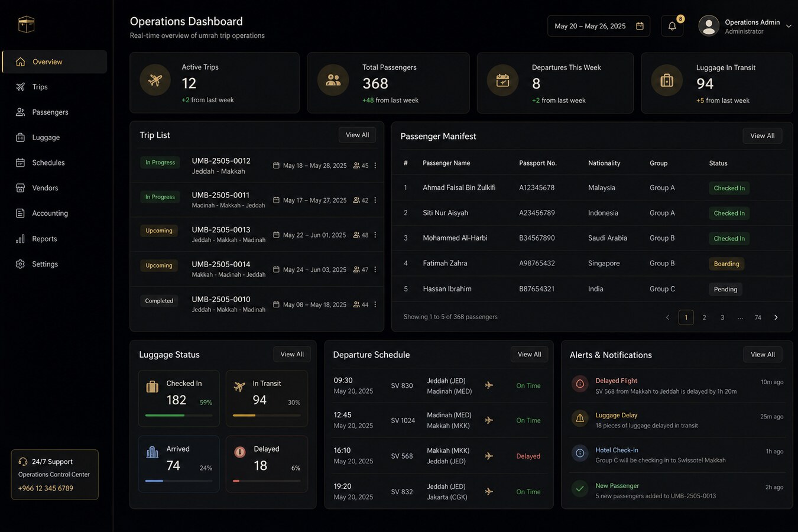Open the Kaaba logo icon in sidebar
The width and height of the screenshot is (798, 532).
[x=26, y=24]
